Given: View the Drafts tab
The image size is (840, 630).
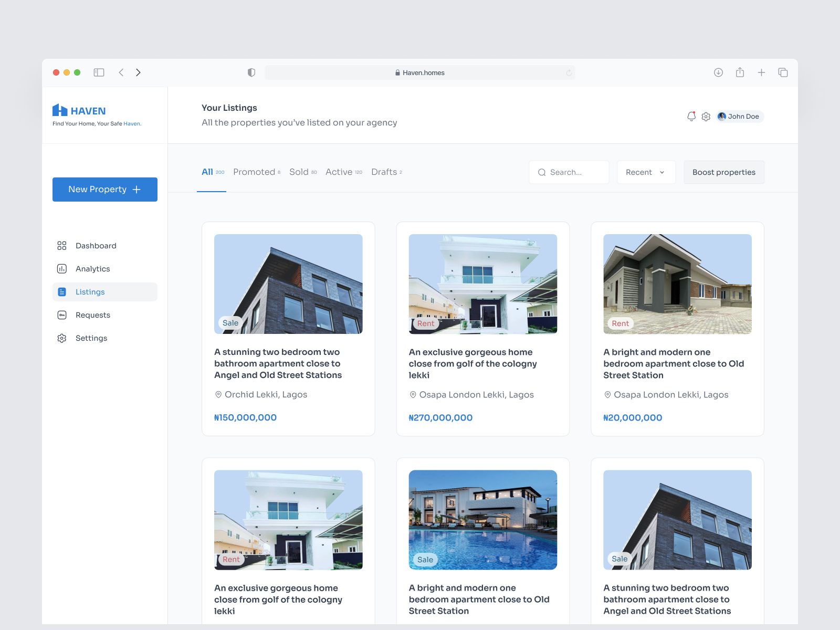Looking at the screenshot, I should 383,172.
